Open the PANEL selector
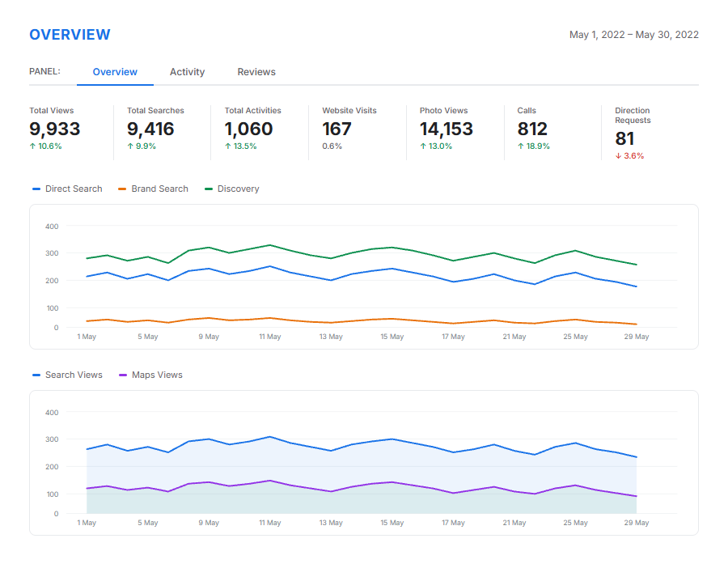Image resolution: width=728 pixels, height=581 pixels. tap(46, 71)
